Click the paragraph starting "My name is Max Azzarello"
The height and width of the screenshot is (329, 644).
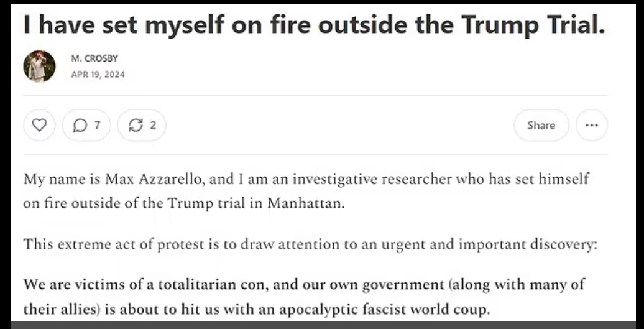pyautogui.click(x=306, y=191)
